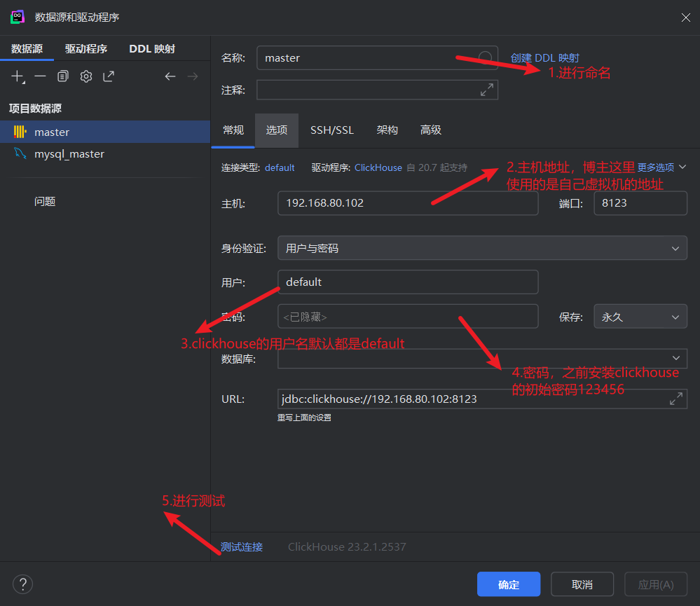Click the JDBC URL input field

pos(482,399)
